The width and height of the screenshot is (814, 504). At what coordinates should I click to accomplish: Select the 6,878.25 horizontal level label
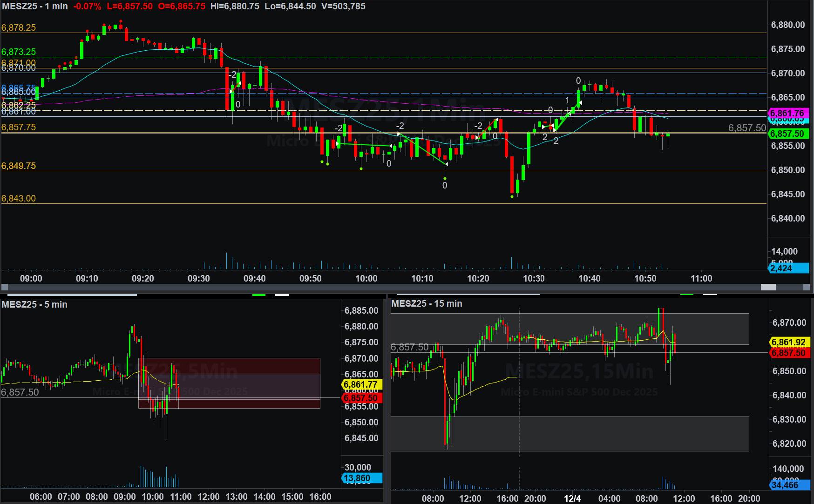tap(19, 27)
